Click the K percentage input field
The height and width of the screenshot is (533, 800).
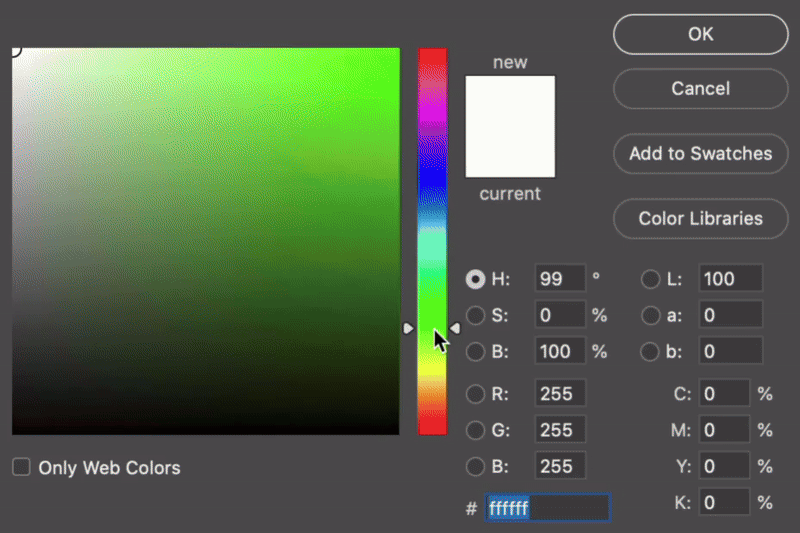pos(724,502)
